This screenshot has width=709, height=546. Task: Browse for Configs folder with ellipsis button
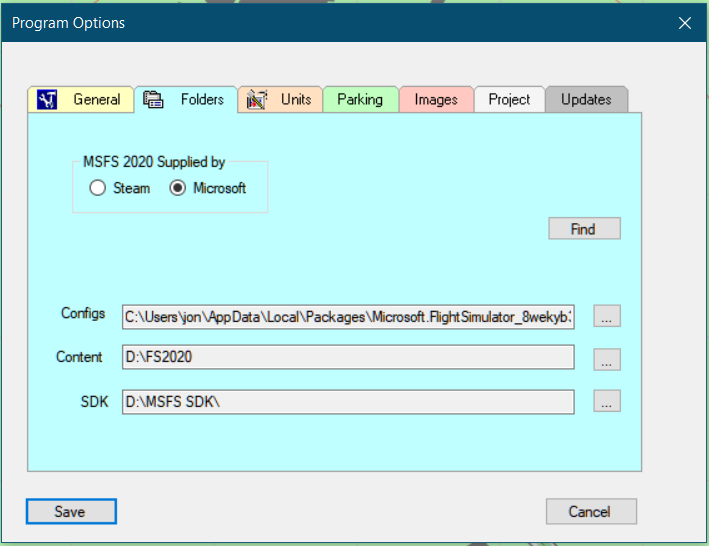click(607, 316)
